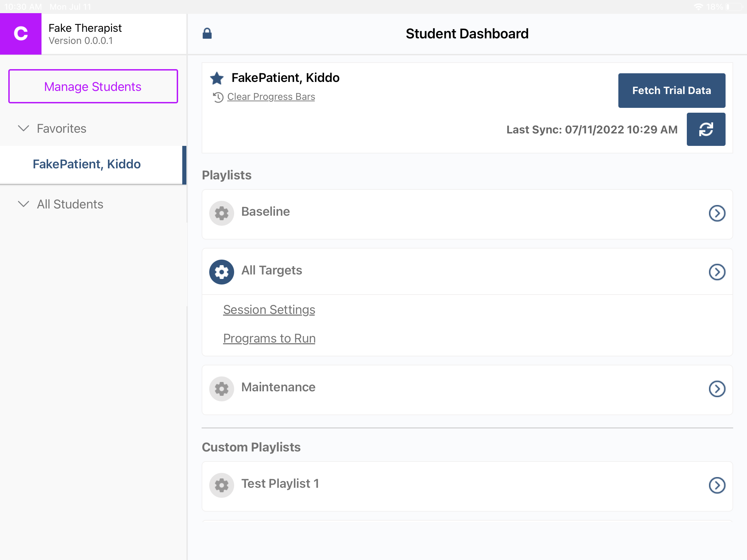Toggle the favorite star for FakePatient, Kiddo
This screenshot has height=560, width=747.
pos(216,78)
